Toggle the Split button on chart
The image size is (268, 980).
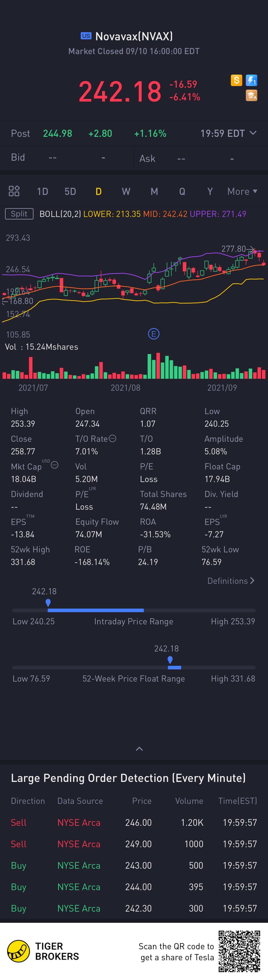click(x=19, y=214)
